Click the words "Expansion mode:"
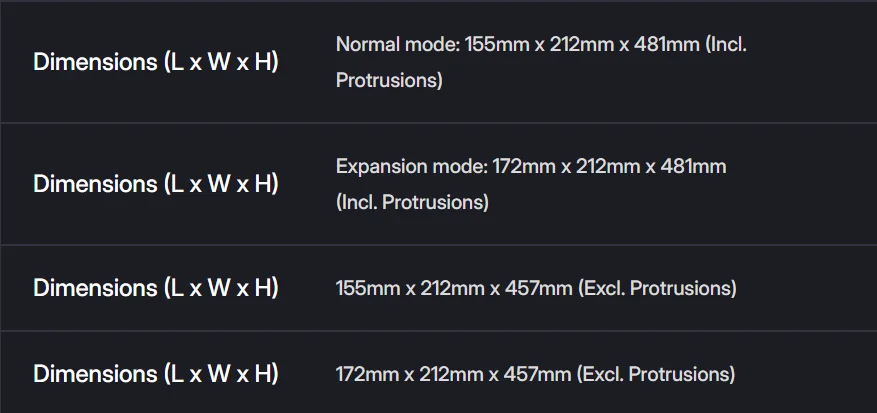The image size is (877, 413). [412, 166]
